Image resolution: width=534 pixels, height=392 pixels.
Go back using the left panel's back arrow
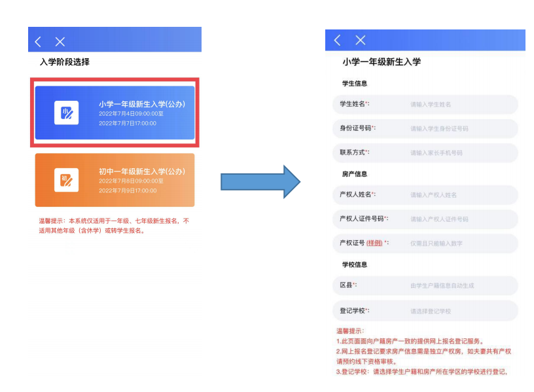[38, 41]
